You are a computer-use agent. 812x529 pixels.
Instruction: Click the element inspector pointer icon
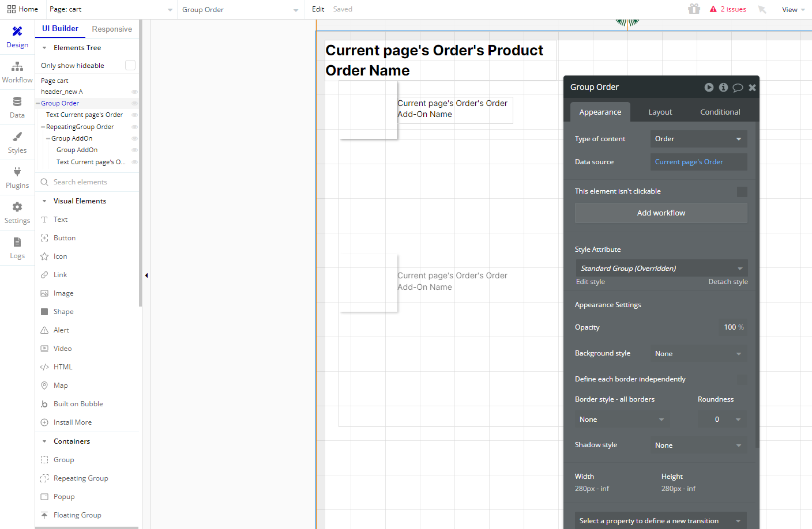click(762, 9)
